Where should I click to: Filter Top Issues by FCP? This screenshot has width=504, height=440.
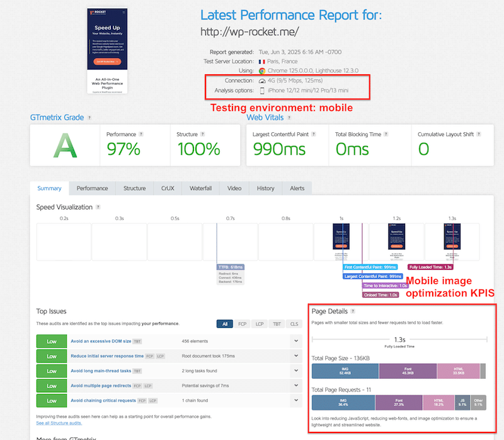(243, 324)
